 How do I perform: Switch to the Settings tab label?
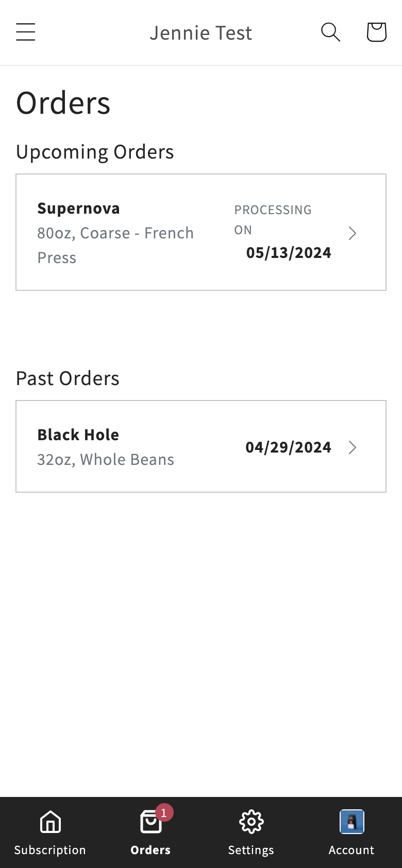[x=251, y=850]
